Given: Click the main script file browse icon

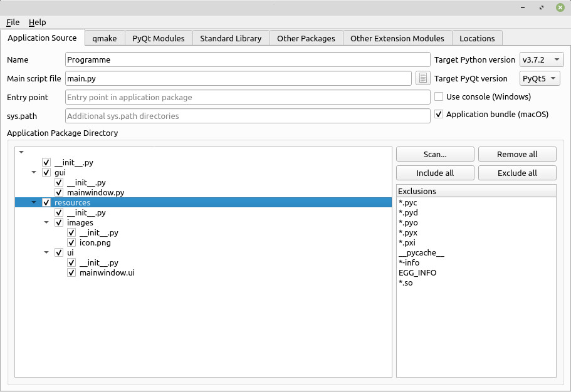Looking at the screenshot, I should [x=423, y=78].
